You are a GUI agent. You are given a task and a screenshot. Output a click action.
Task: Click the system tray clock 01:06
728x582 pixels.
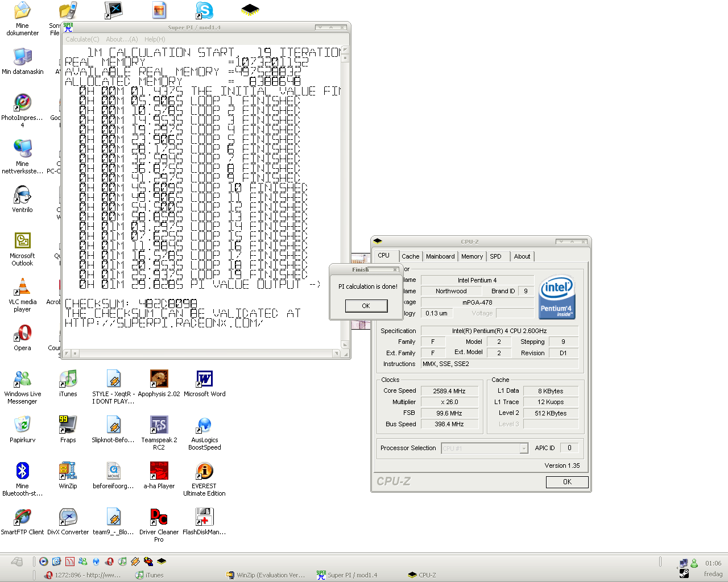(713, 563)
